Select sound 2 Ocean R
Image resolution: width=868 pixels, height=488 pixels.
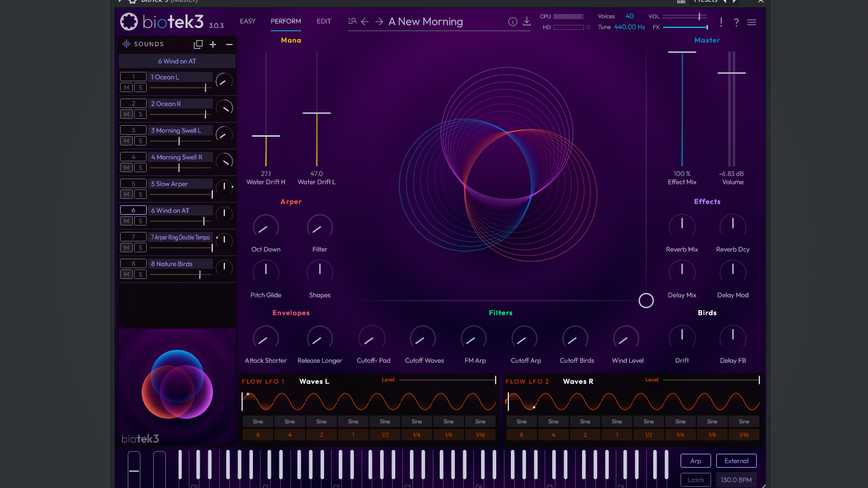coord(181,104)
